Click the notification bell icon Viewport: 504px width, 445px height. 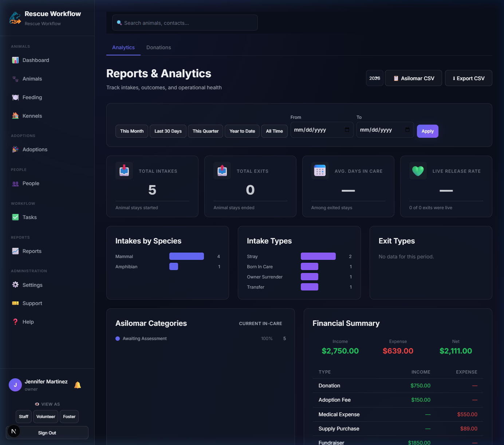click(x=78, y=385)
